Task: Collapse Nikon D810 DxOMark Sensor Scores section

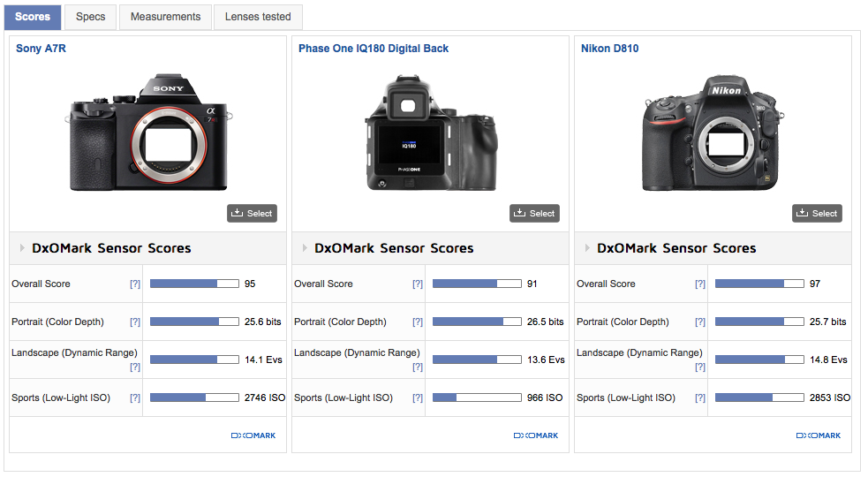Action: click(587, 248)
